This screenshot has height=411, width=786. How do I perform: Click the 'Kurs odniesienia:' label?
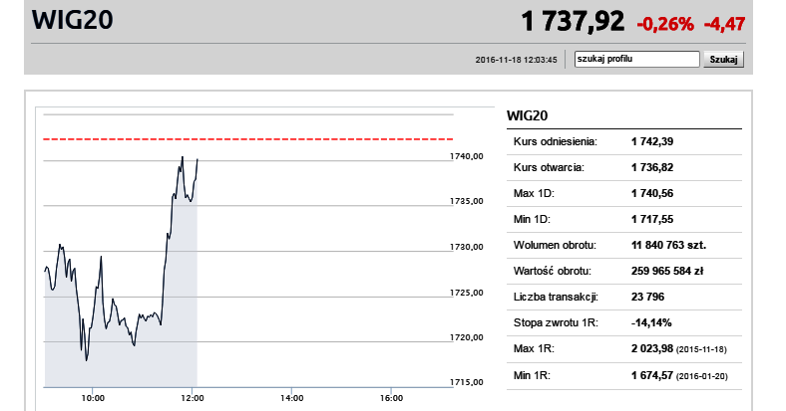coord(555,141)
